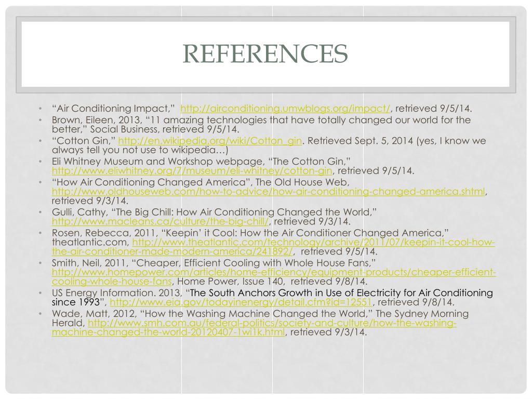Follow the eia.gov todayinenergy link
Screen dimensions: 532x399
click(241, 302)
